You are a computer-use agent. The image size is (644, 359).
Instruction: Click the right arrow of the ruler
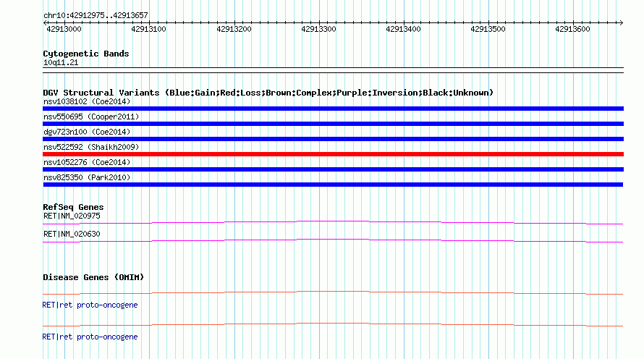coord(622,23)
